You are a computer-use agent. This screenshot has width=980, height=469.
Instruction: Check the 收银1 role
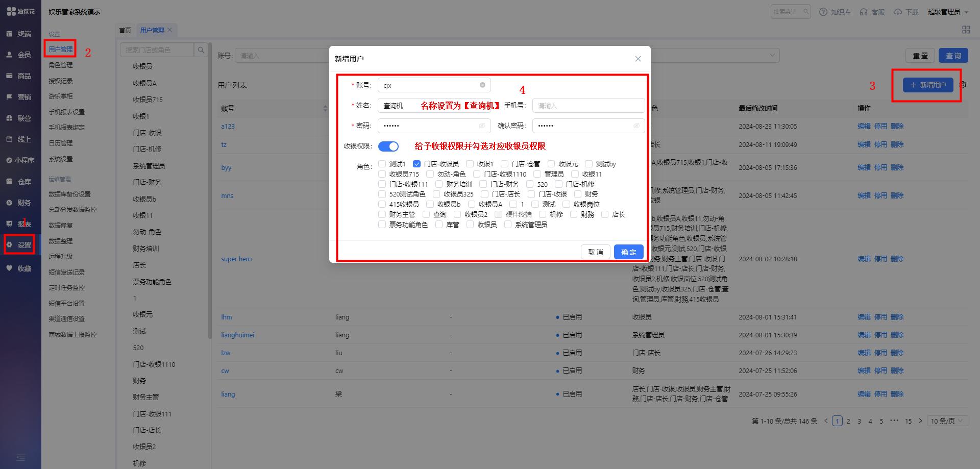click(x=470, y=164)
